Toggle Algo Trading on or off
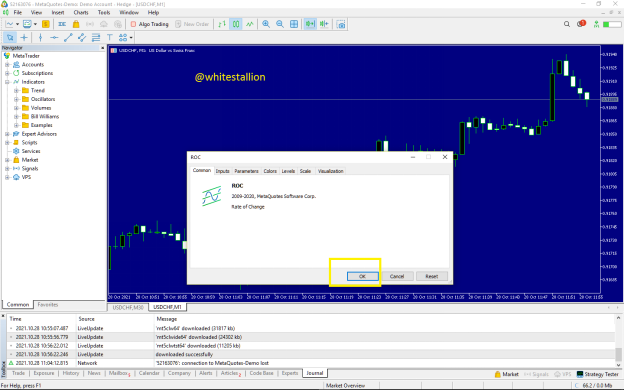This screenshot has height=390, width=624. (x=150, y=24)
